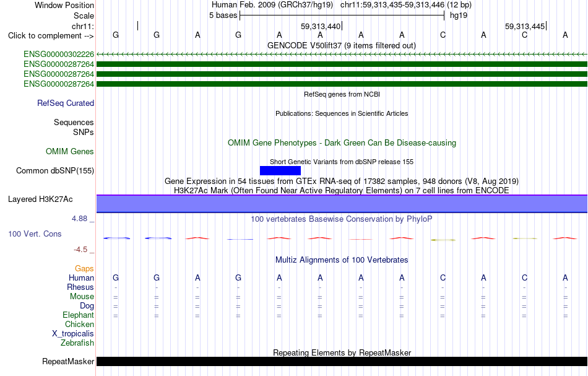This screenshot has height=376, width=588.
Task: Select the Zebrafish species label
Action: (77, 343)
